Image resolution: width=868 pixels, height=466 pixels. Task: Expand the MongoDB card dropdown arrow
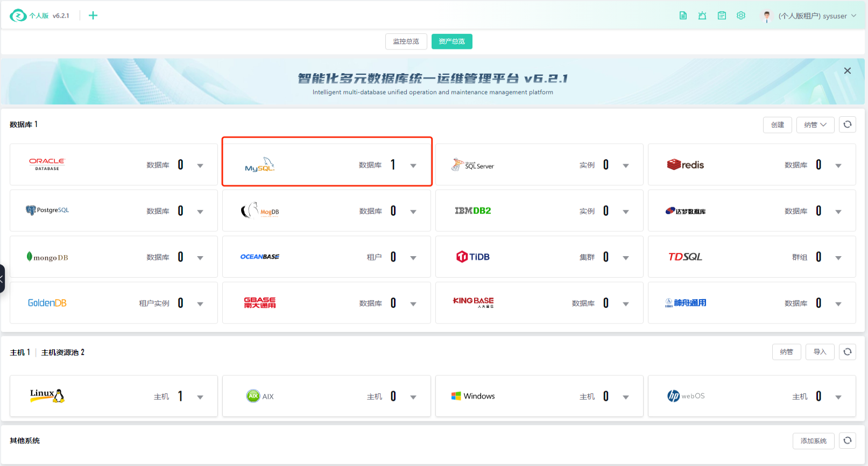200,258
